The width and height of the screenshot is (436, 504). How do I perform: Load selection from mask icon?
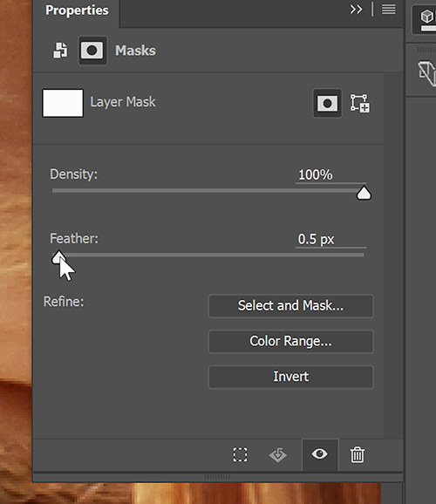(x=240, y=455)
